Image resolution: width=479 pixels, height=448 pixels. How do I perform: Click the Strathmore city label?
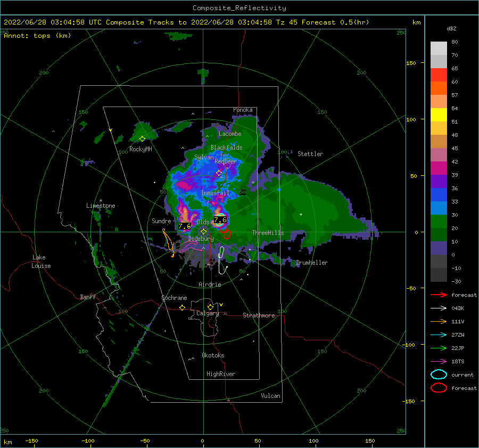pyautogui.click(x=259, y=315)
